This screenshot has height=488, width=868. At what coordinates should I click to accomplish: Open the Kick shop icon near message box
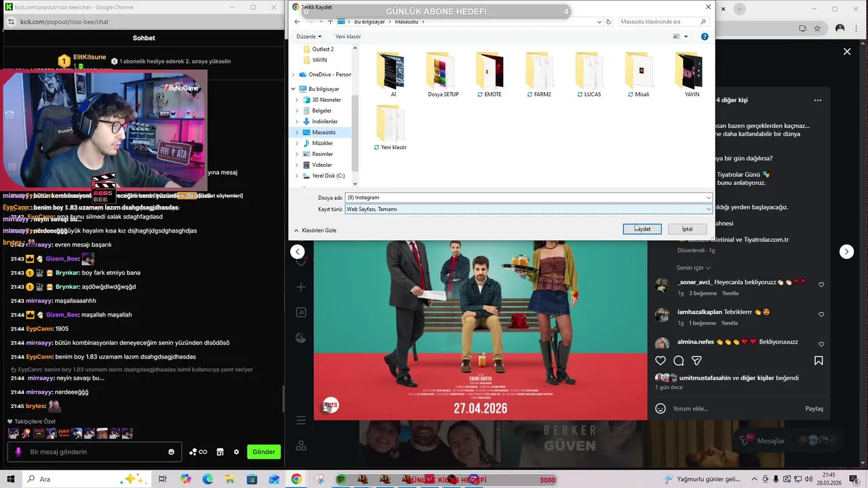coord(220,452)
